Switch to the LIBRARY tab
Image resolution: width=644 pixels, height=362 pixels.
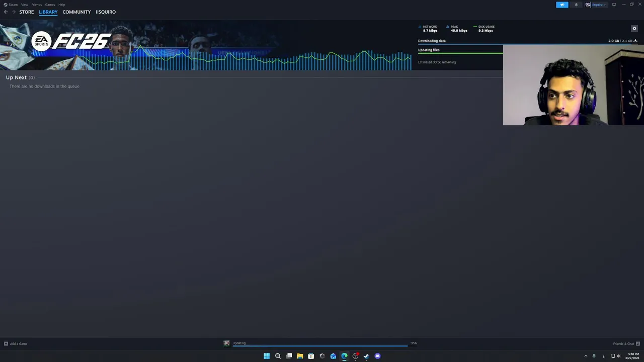tap(48, 12)
